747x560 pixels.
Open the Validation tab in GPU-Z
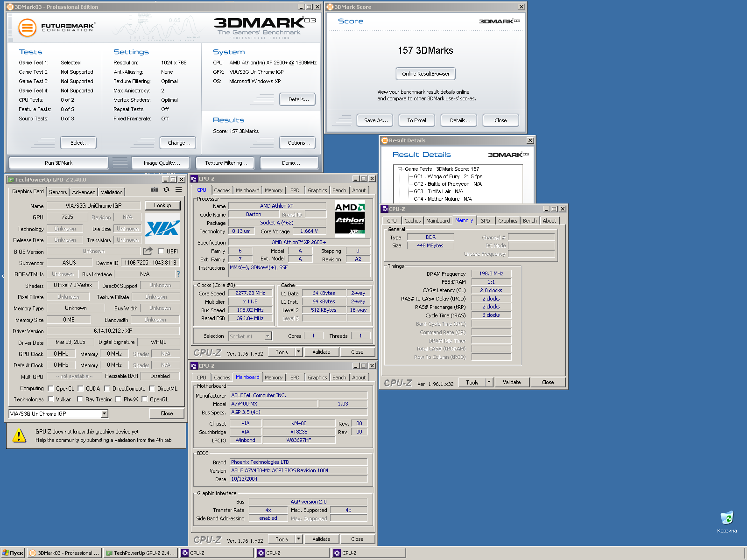tap(112, 192)
